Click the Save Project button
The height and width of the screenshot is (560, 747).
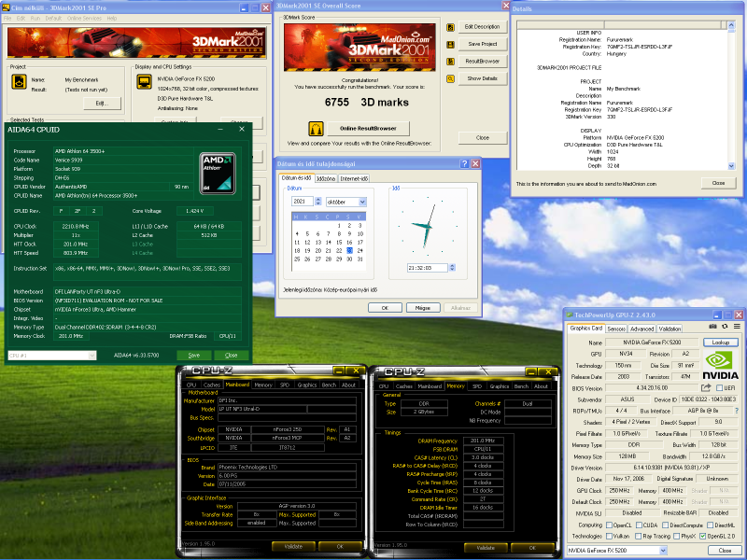coord(482,44)
